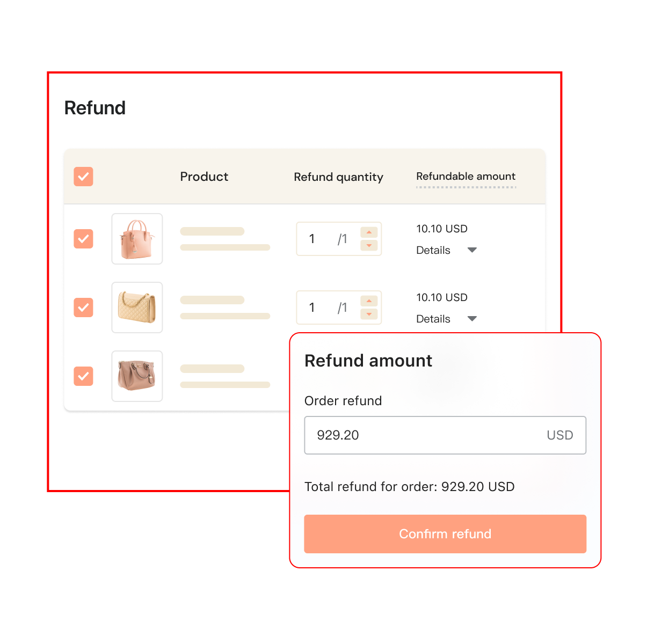The width and height of the screenshot is (647, 644).
Task: Expand Details for the pink tote bag
Action: [446, 250]
